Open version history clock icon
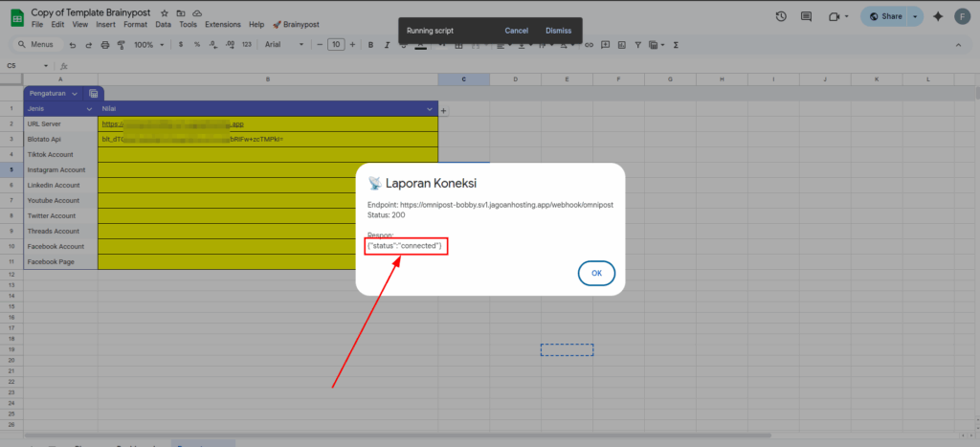The image size is (980, 447). tap(781, 16)
